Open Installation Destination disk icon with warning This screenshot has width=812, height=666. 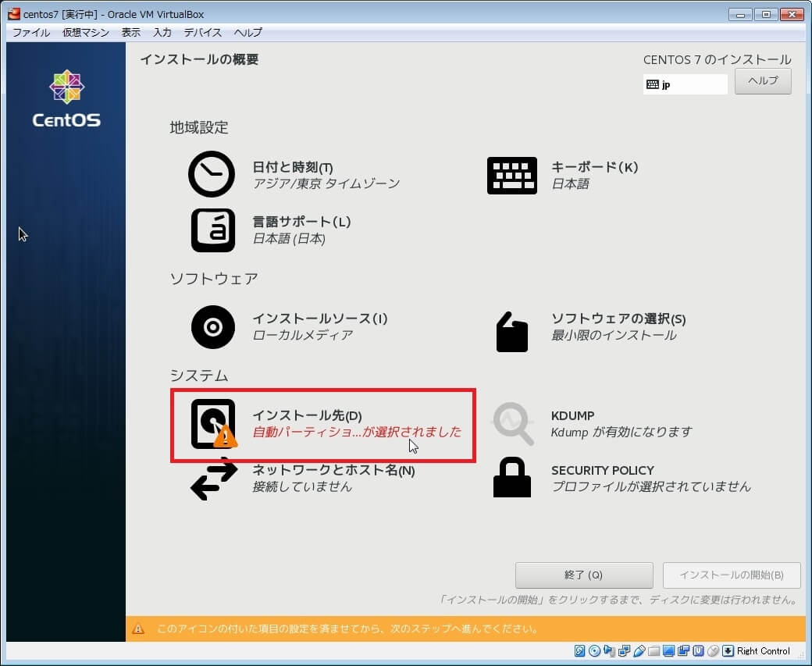[x=213, y=424]
